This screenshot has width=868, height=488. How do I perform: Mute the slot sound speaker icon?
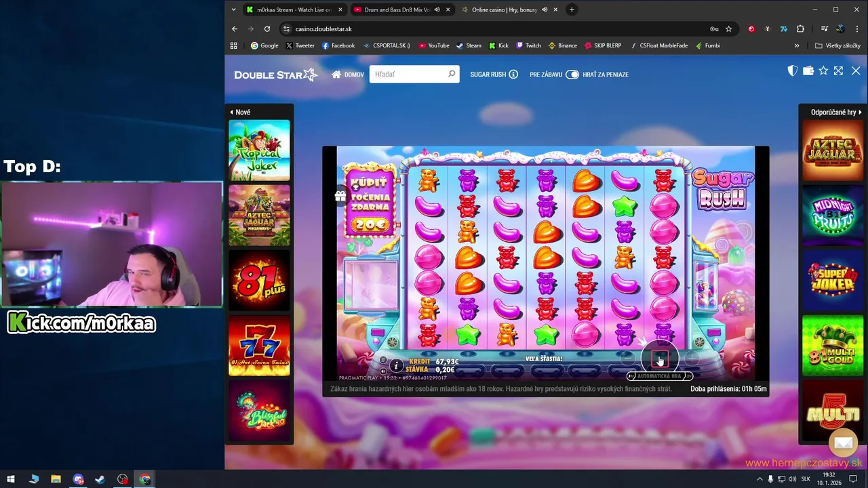(x=383, y=371)
